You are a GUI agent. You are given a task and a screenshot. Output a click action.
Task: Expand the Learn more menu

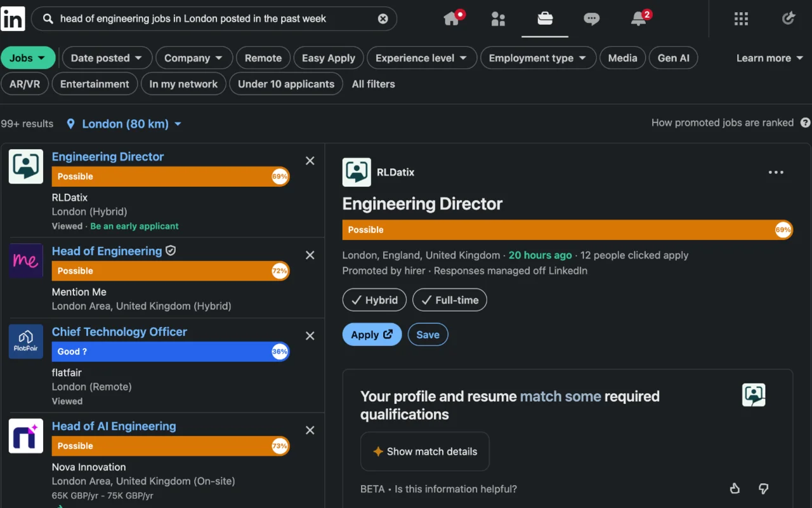click(771, 58)
